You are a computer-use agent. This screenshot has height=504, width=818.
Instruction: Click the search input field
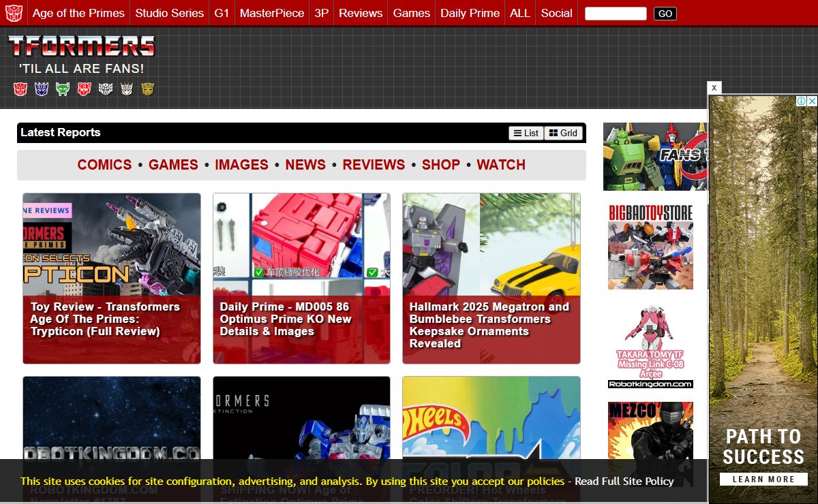coord(616,14)
